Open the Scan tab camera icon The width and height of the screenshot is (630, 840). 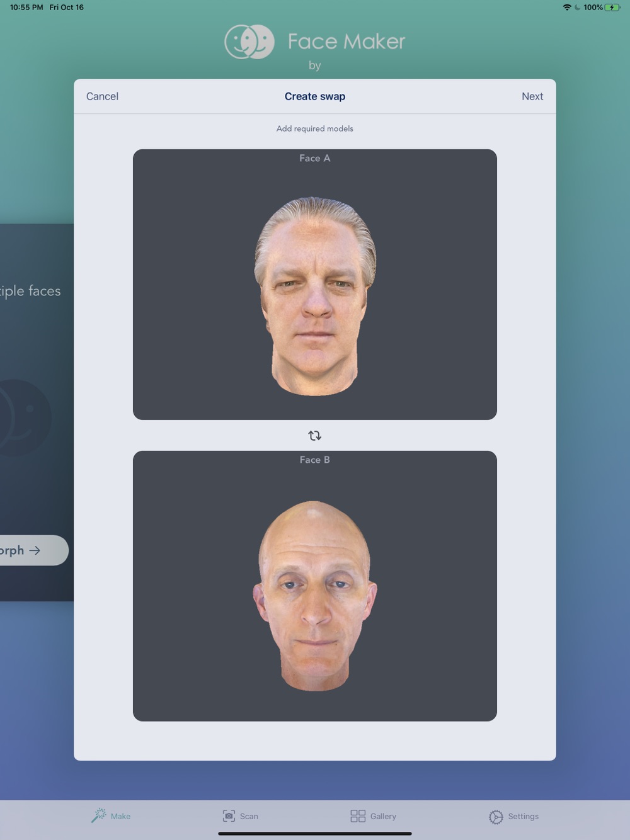click(x=229, y=815)
